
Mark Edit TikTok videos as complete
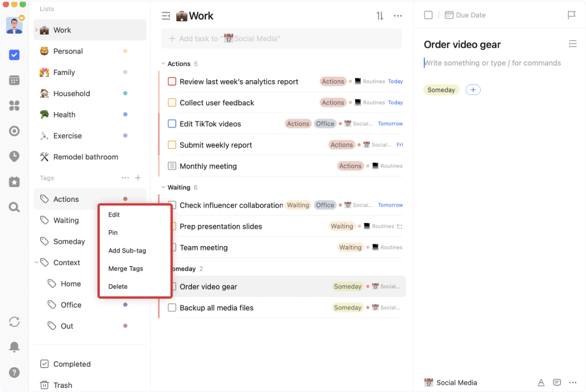(171, 123)
